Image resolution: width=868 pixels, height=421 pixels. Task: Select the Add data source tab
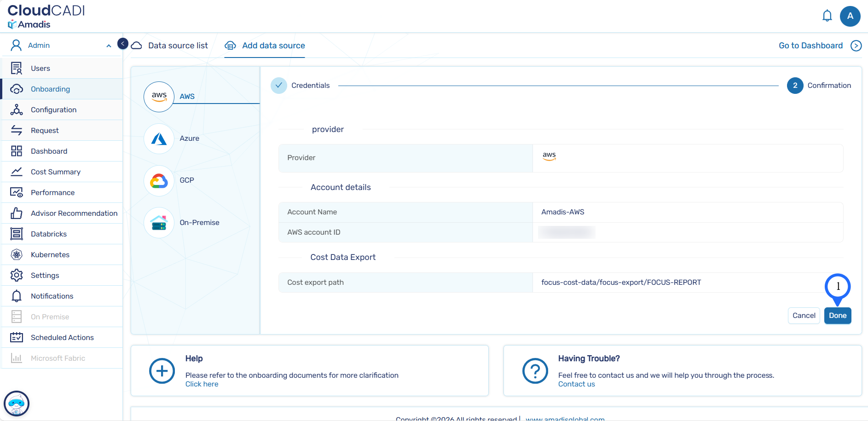pyautogui.click(x=273, y=46)
